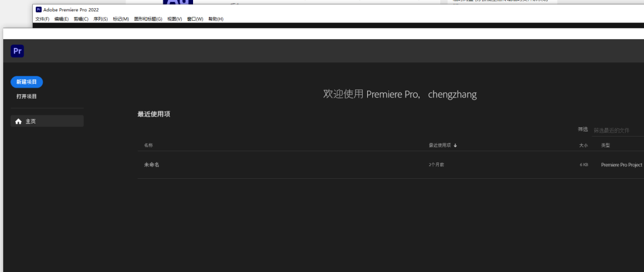Viewport: 644px width, 272px height.
Task: Open the 标记(M) menu
Action: point(120,19)
